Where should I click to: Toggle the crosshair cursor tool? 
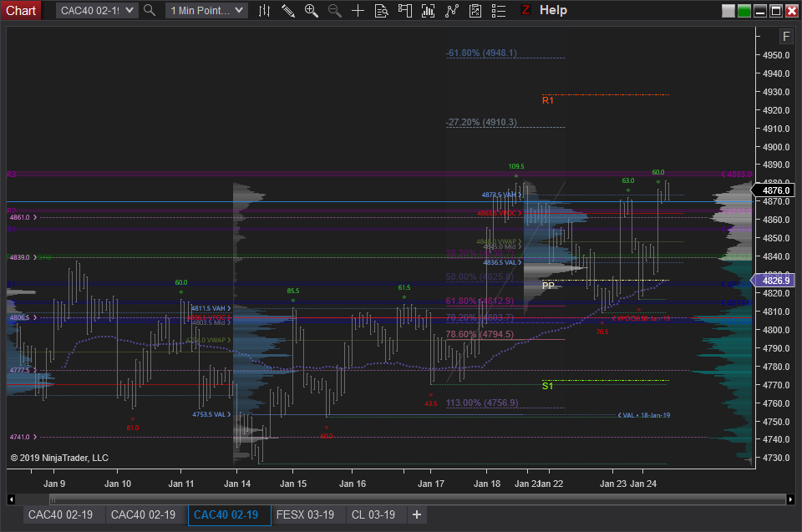358,10
